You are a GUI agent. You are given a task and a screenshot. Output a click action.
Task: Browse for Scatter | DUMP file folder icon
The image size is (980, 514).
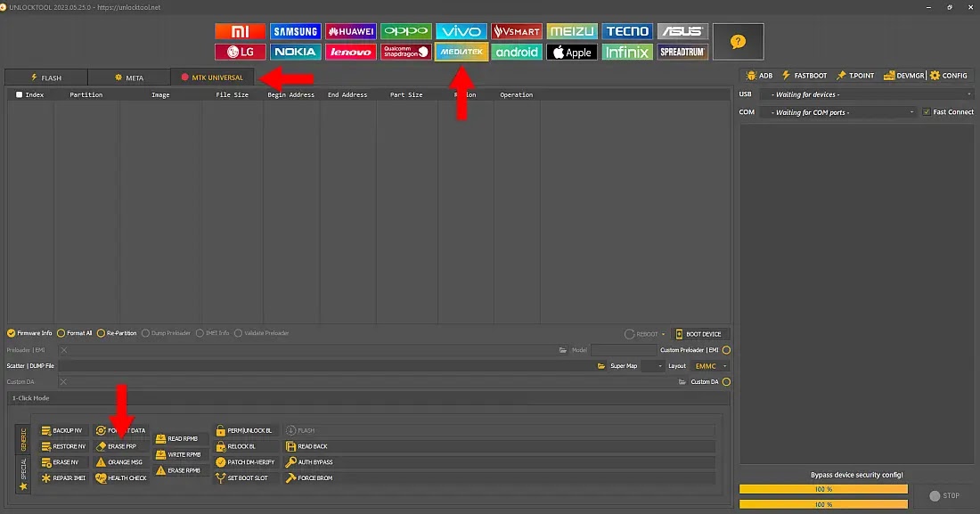tap(601, 366)
